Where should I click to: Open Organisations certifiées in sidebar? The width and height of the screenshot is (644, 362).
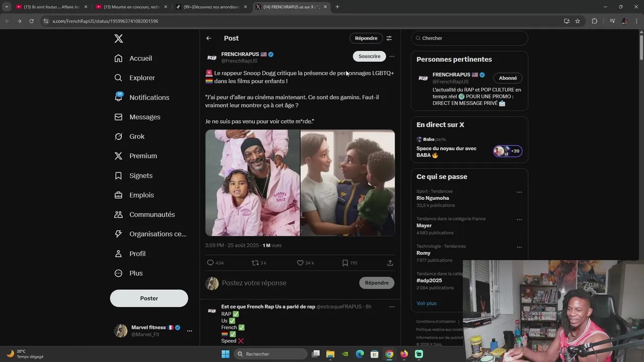point(150,234)
